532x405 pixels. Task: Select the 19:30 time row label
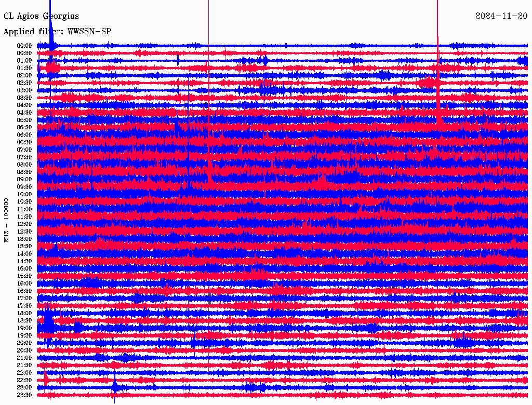(24, 336)
